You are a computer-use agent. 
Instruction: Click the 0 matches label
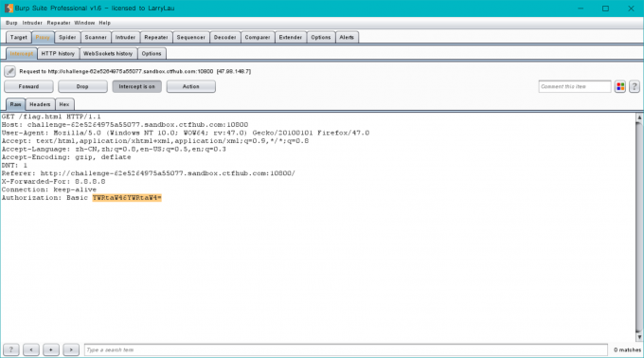tap(627, 349)
